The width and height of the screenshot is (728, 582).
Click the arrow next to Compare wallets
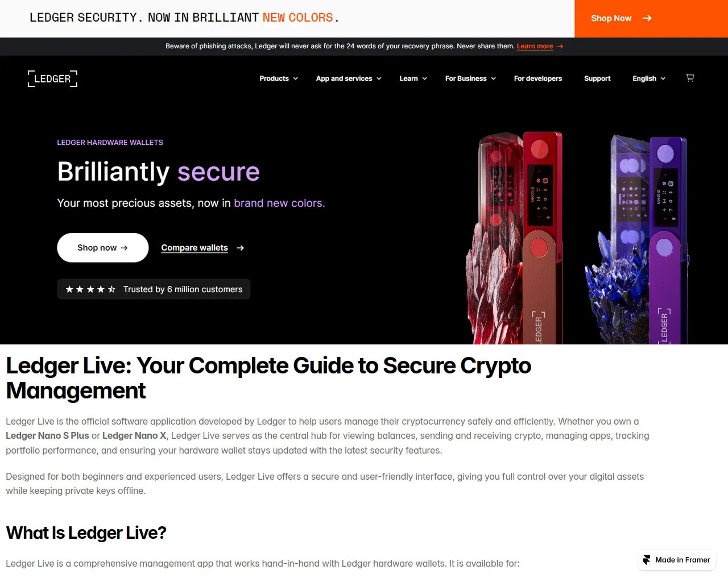pyautogui.click(x=240, y=248)
